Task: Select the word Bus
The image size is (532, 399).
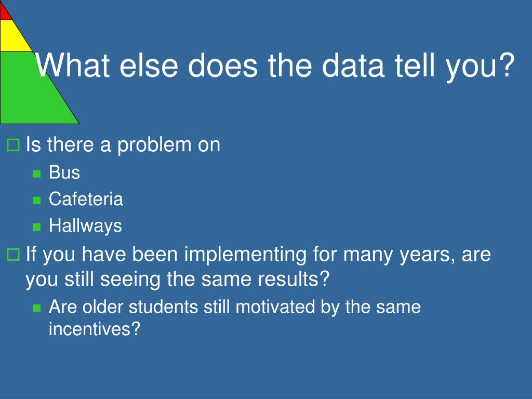Action: click(64, 172)
